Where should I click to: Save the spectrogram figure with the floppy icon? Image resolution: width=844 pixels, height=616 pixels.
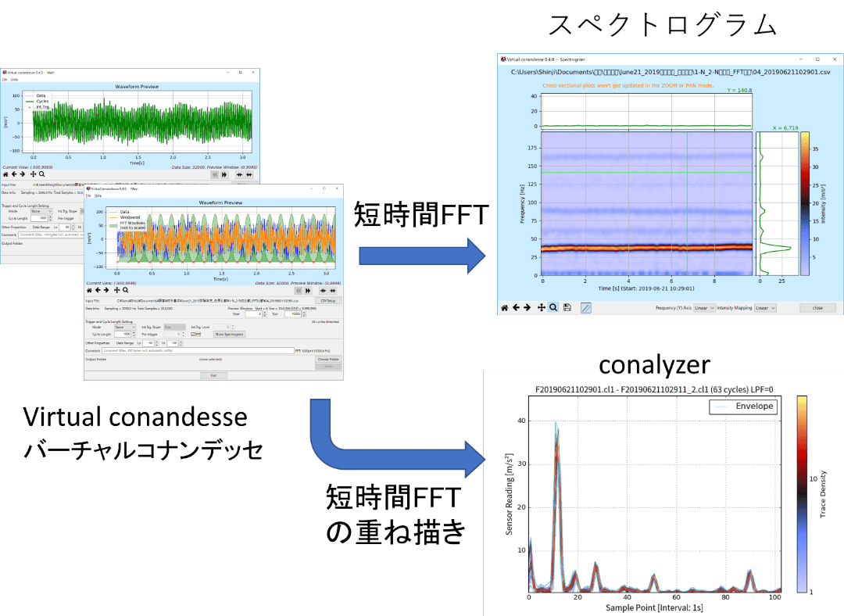tap(567, 307)
